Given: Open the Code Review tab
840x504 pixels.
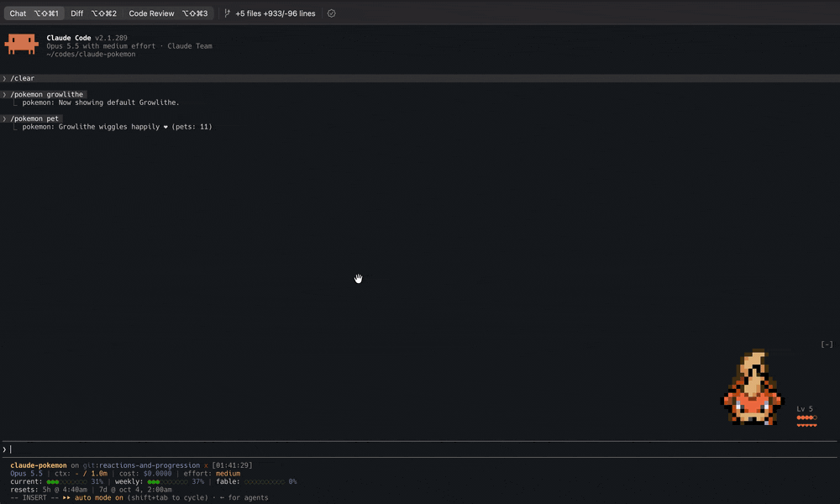Looking at the screenshot, I should pos(168,13).
